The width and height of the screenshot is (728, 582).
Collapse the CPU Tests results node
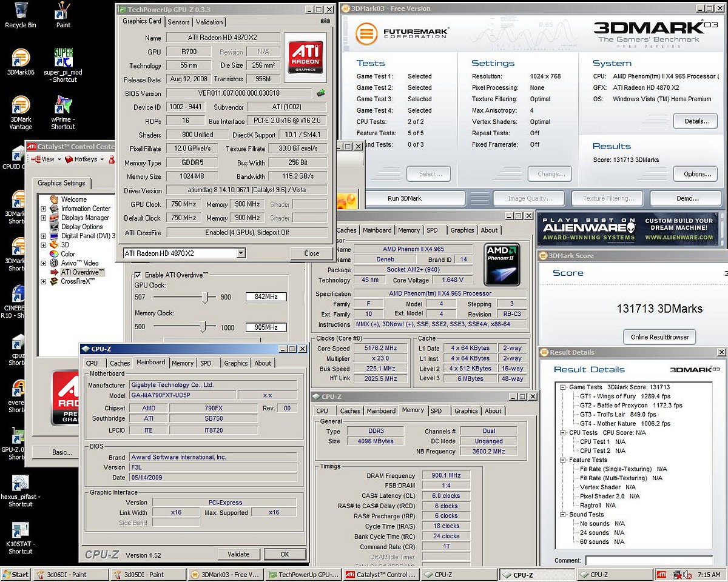(x=563, y=432)
